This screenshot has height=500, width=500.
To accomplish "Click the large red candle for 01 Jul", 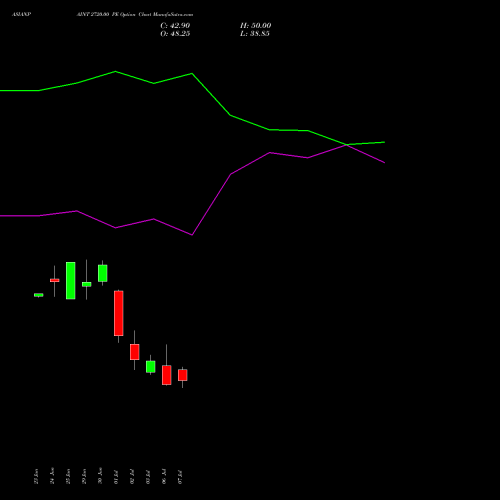I will [x=119, y=313].
